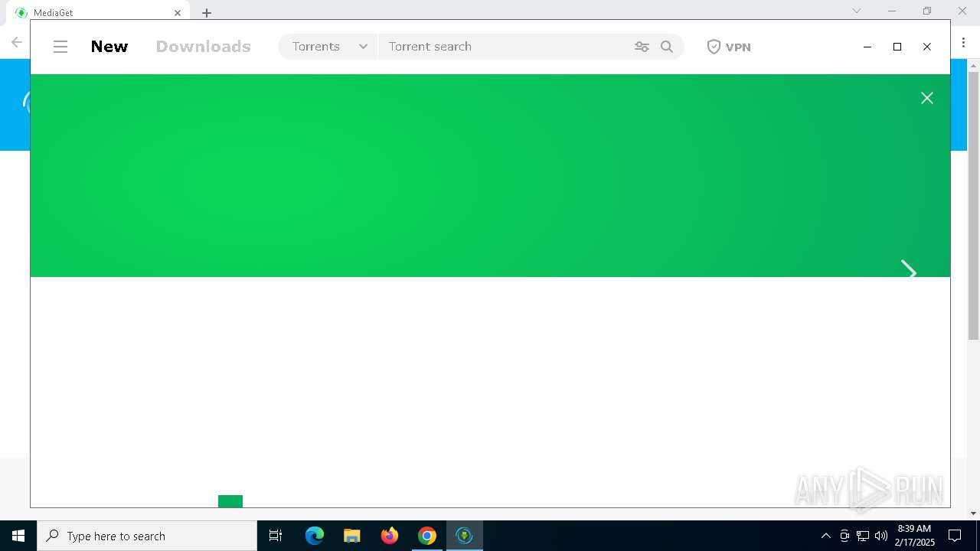Open the MediaGet hamburger menu
This screenshot has width=980, height=551.
[x=60, y=47]
